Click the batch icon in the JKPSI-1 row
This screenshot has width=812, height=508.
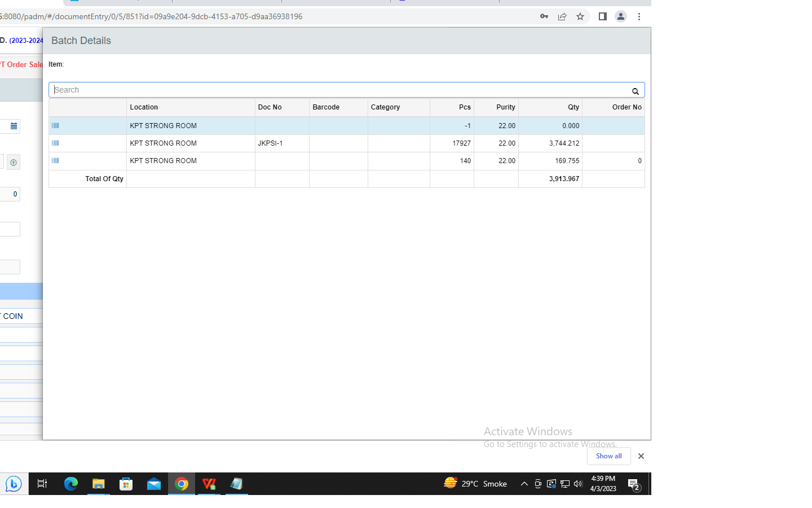(x=55, y=143)
